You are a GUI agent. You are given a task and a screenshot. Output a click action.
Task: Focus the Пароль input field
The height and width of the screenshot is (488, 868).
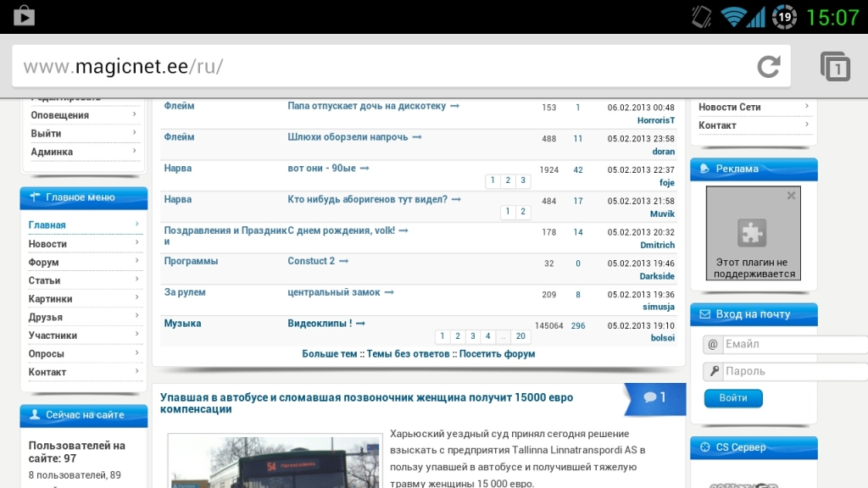[795, 371]
